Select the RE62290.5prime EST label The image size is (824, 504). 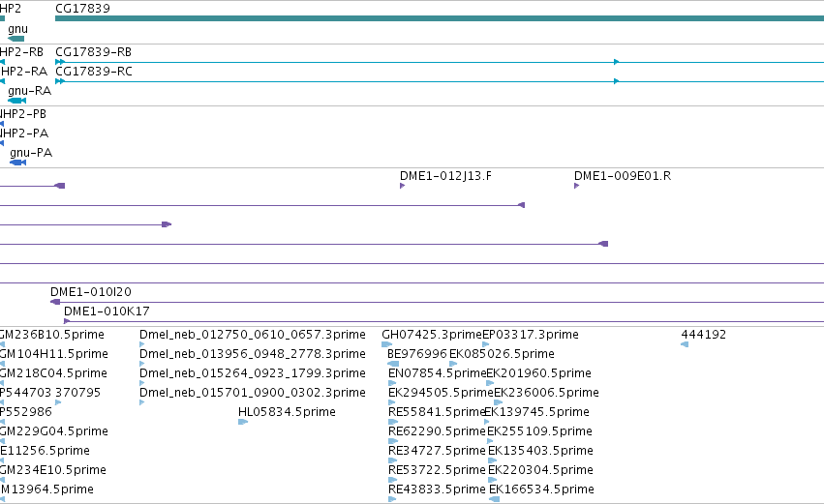coord(438,431)
